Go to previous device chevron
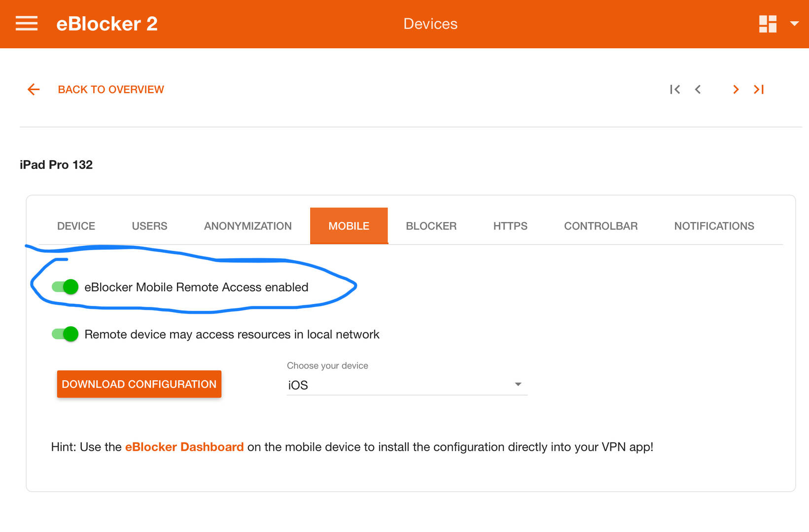This screenshot has height=532, width=809. click(x=698, y=89)
